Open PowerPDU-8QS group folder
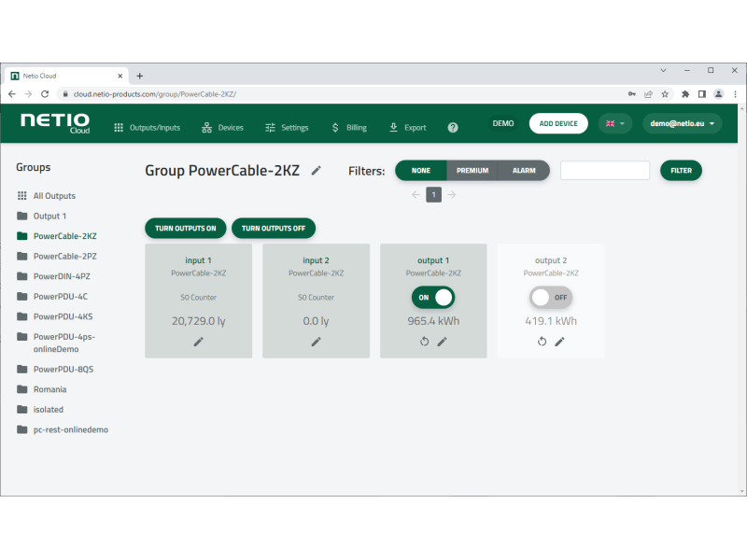Image resolution: width=747 pixels, height=560 pixels. 55,369
